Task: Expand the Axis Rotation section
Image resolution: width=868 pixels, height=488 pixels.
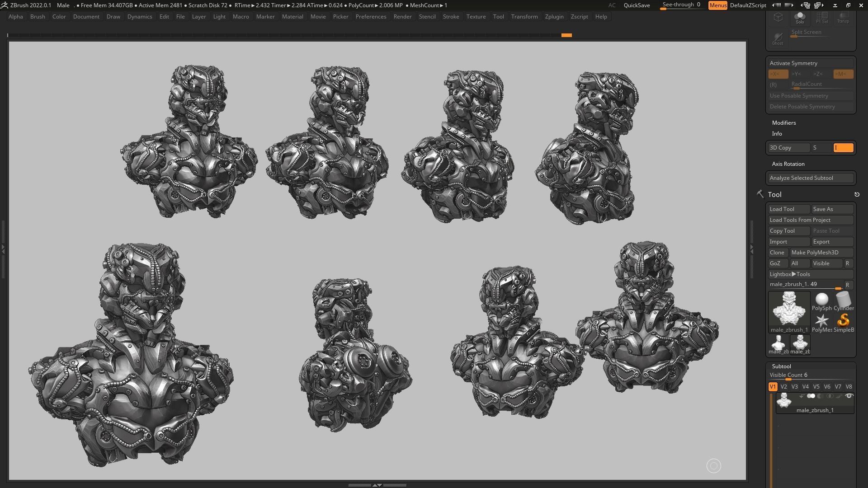Action: pos(788,164)
